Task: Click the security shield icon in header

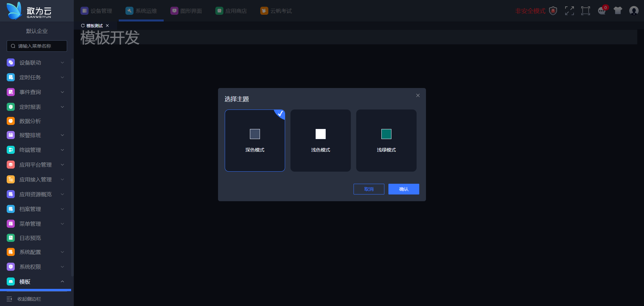Action: [x=553, y=11]
